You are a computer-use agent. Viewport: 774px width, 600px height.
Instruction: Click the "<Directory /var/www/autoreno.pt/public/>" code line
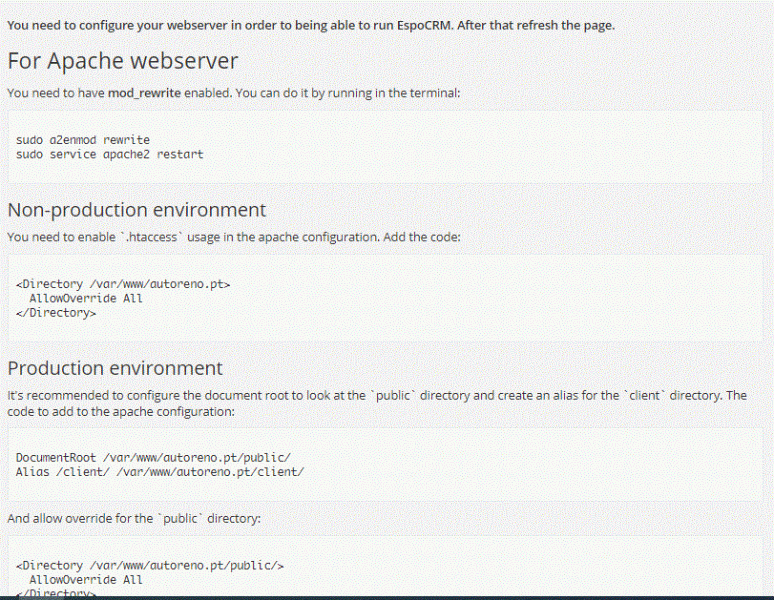click(150, 565)
